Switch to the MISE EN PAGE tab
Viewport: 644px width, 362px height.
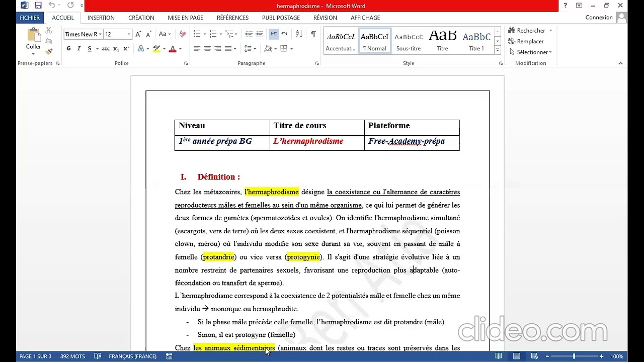186,18
